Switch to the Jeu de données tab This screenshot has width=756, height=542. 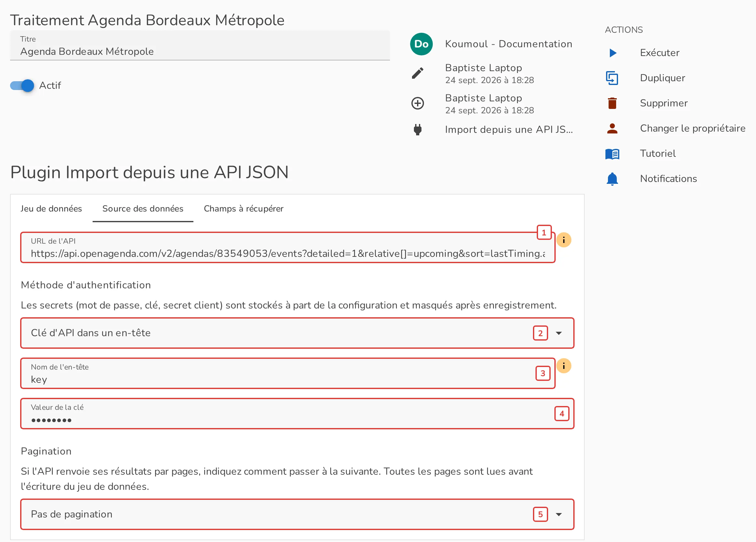51,209
